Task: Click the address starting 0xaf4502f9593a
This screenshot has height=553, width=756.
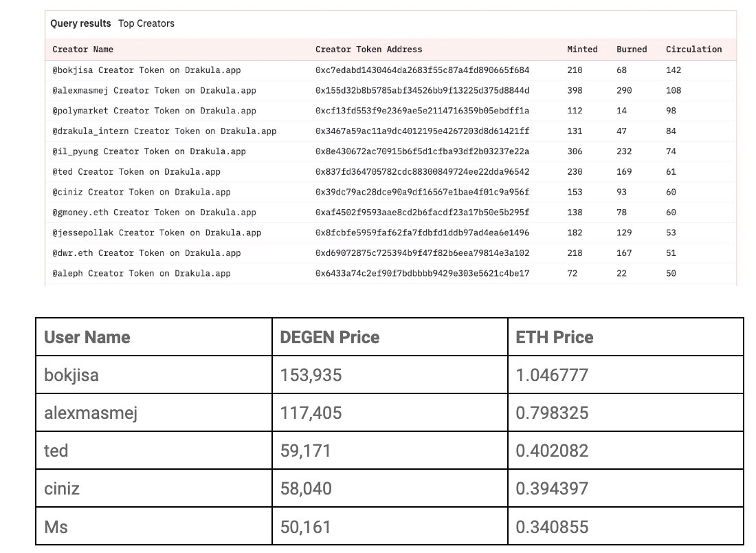Action: (423, 212)
